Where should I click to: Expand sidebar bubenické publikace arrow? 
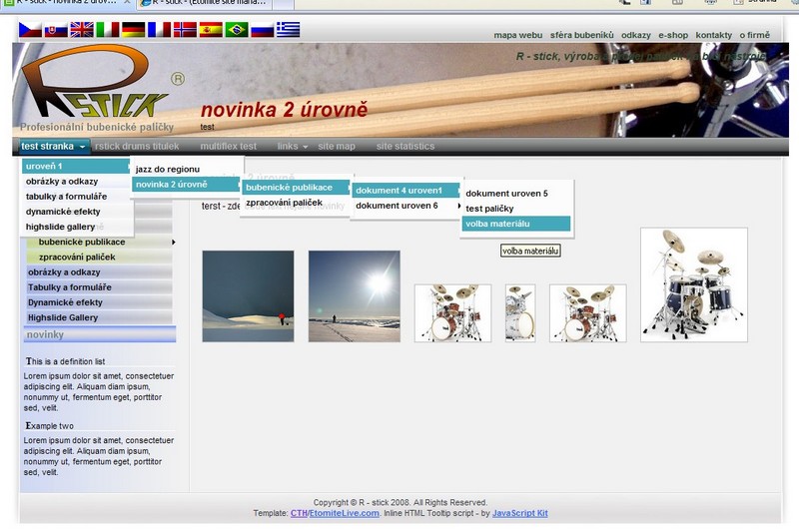[x=173, y=243]
